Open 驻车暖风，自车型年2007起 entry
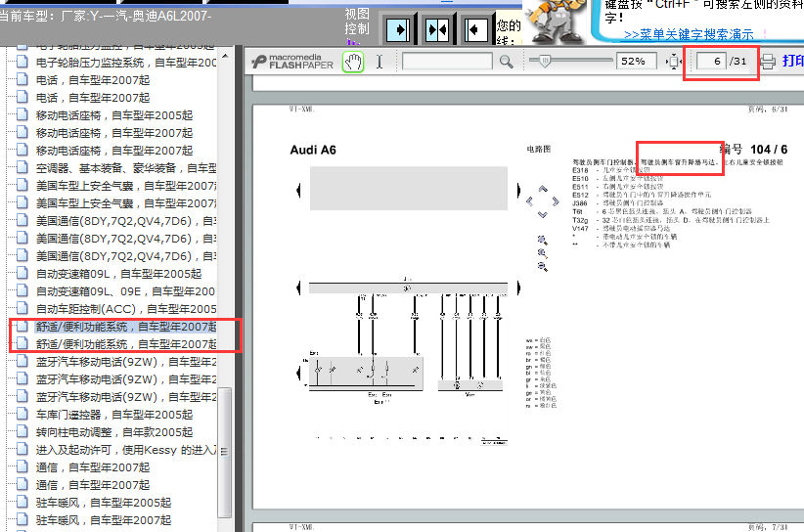The height and width of the screenshot is (532, 804). (103, 520)
